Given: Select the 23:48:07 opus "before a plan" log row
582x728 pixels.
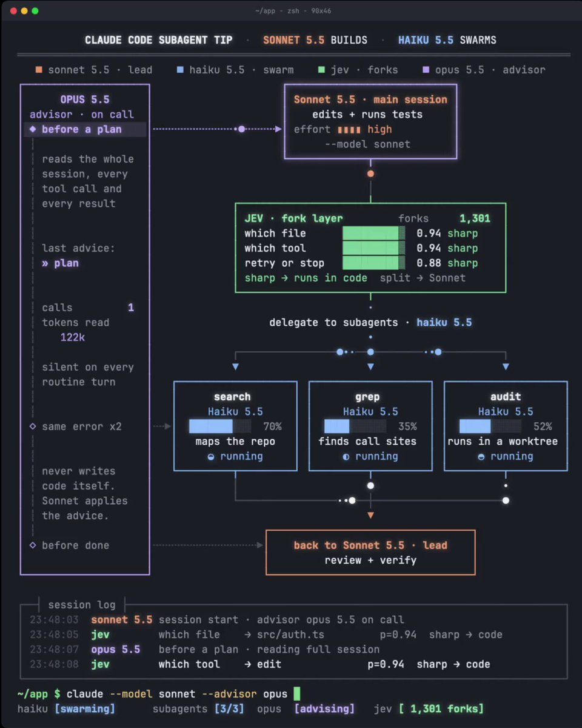Looking at the screenshot, I should pyautogui.click(x=205, y=650).
